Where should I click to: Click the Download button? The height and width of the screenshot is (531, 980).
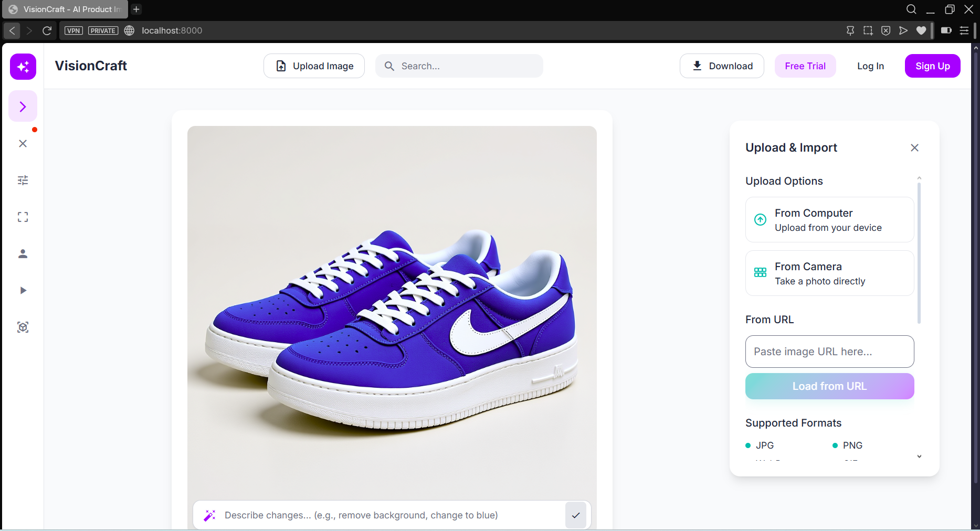pyautogui.click(x=722, y=66)
